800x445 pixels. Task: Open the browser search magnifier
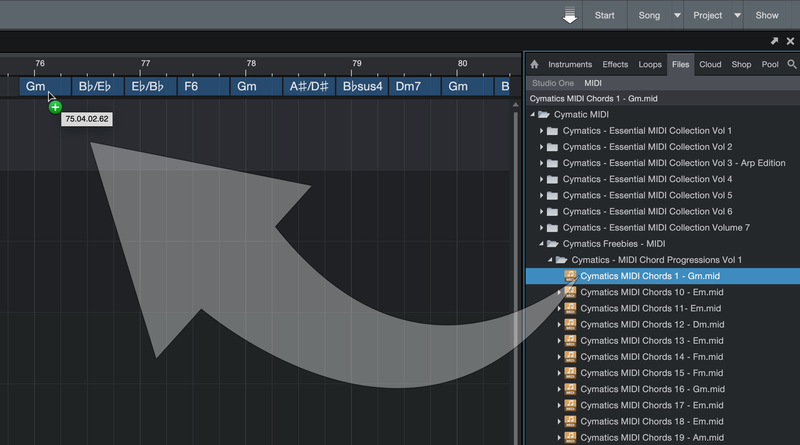point(792,64)
